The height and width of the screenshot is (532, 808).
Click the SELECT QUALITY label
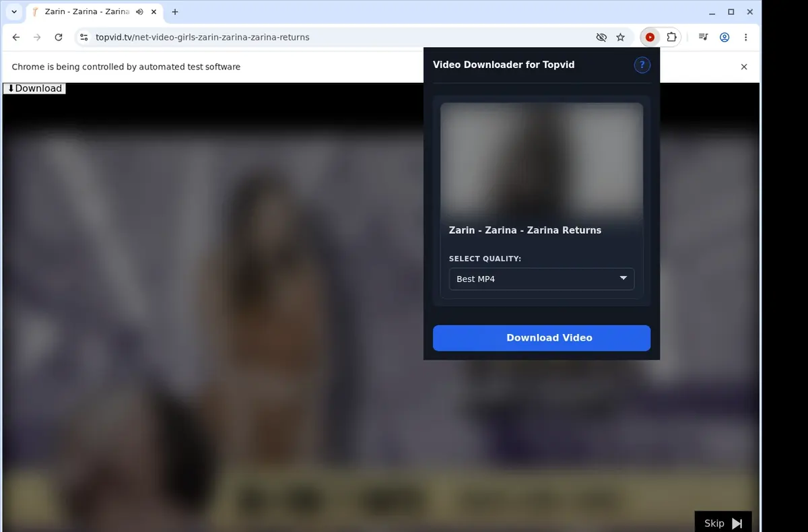point(485,259)
